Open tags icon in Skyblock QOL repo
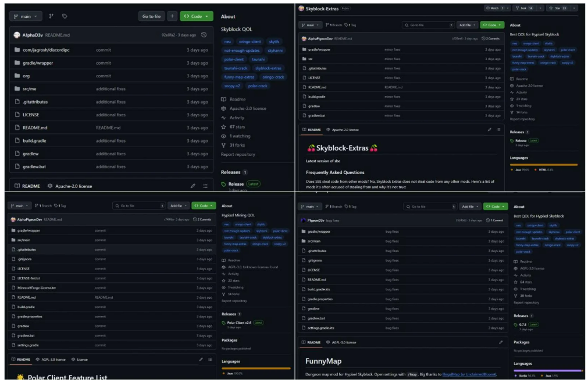Viewport: 588px width, 383px height. (x=65, y=16)
